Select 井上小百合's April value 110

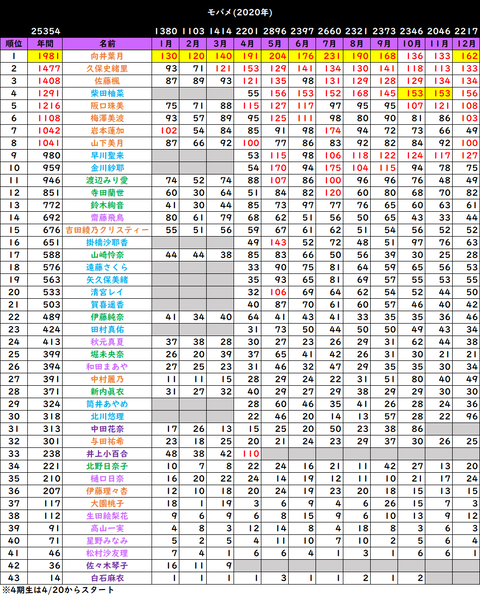pyautogui.click(x=250, y=454)
